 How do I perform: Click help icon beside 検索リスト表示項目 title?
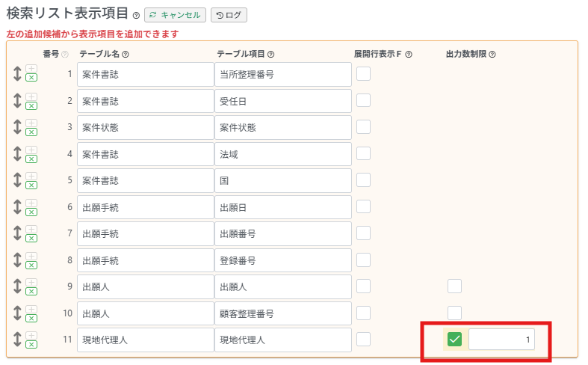[x=136, y=16]
